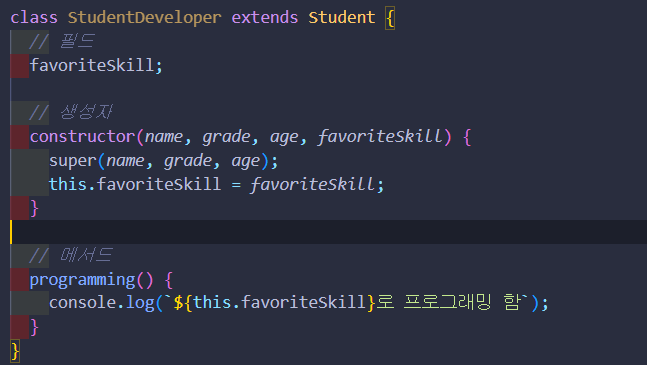Click the log method in console.log
Viewport: 647px width, 365px height.
click(x=140, y=303)
